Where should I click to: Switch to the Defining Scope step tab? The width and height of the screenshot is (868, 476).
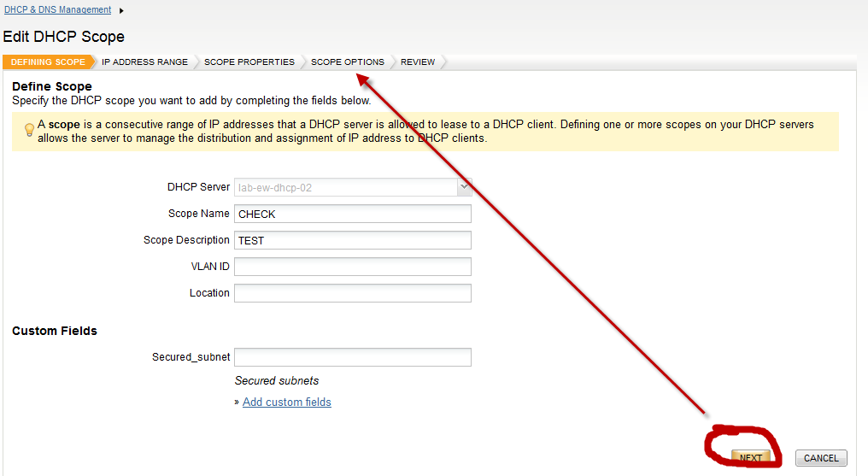point(48,62)
